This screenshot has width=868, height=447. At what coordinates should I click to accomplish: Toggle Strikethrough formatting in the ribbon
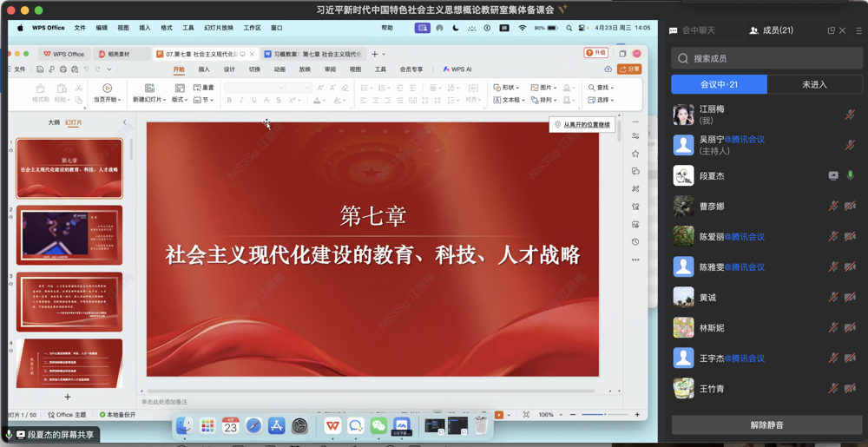(x=266, y=100)
